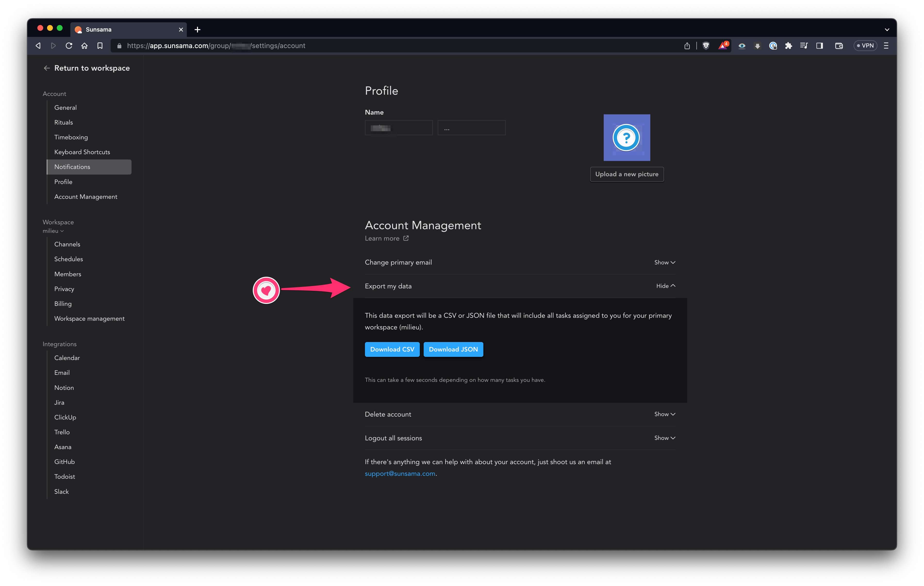Show the Delete account section
924x586 pixels.
point(665,414)
